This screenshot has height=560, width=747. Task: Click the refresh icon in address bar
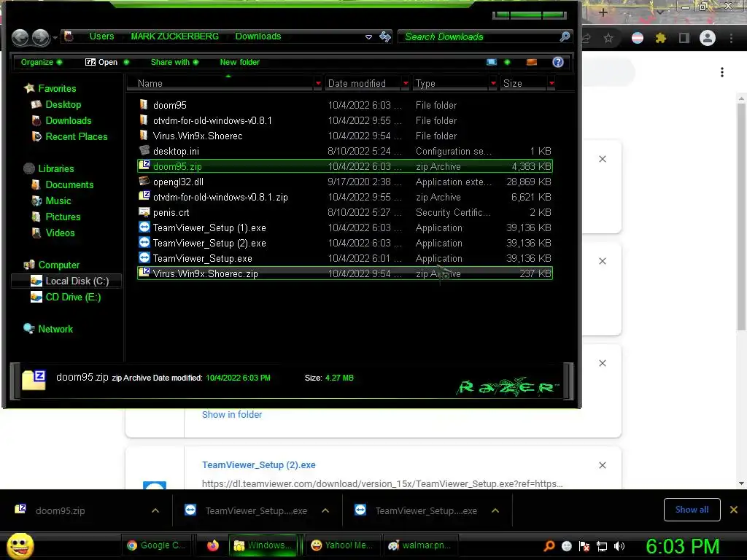[385, 36]
